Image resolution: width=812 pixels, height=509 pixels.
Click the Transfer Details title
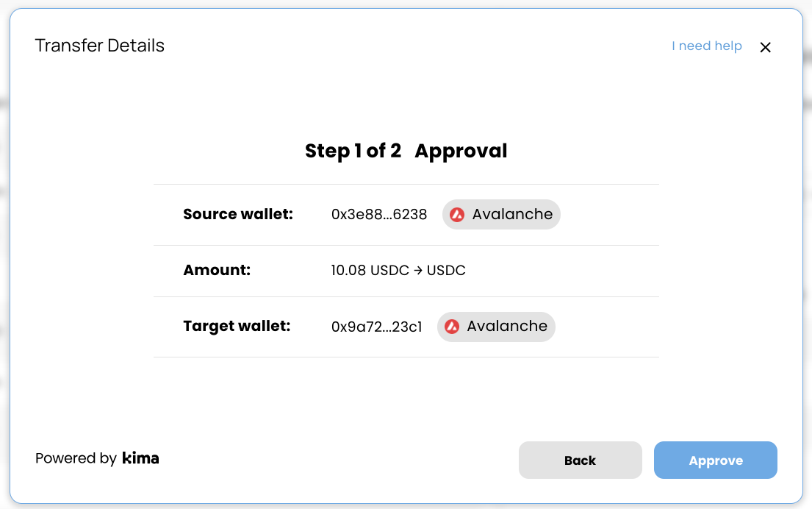(100, 46)
